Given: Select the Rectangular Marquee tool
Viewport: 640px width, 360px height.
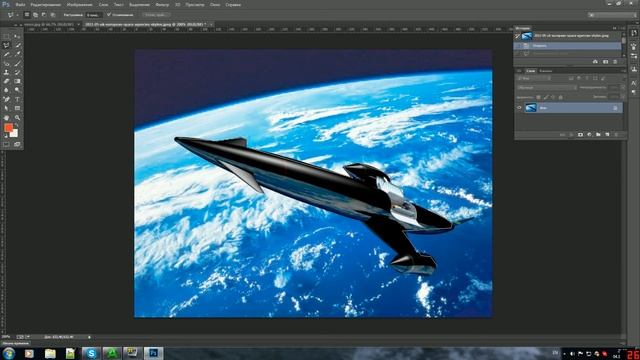Looking at the screenshot, I should pos(6,36).
